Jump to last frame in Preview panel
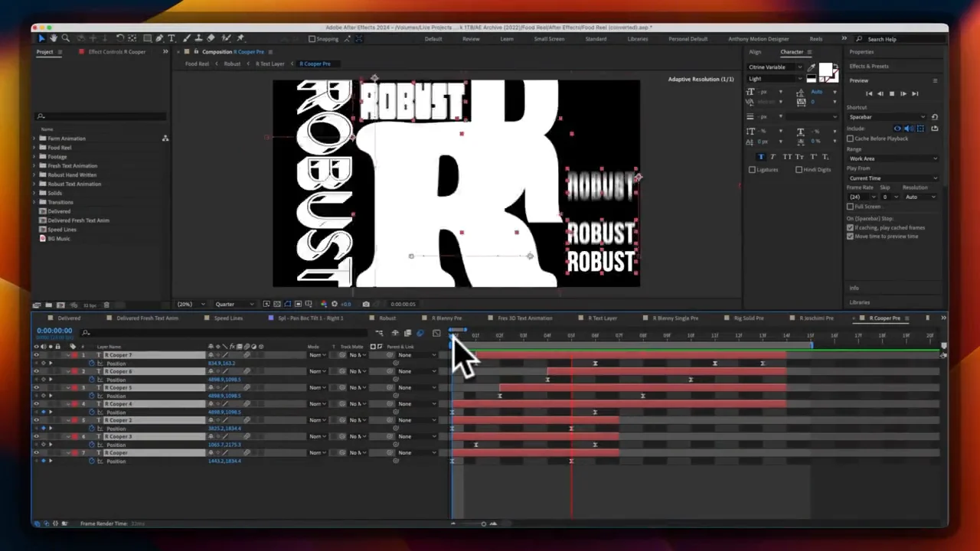This screenshot has height=551, width=980. pyautogui.click(x=915, y=93)
